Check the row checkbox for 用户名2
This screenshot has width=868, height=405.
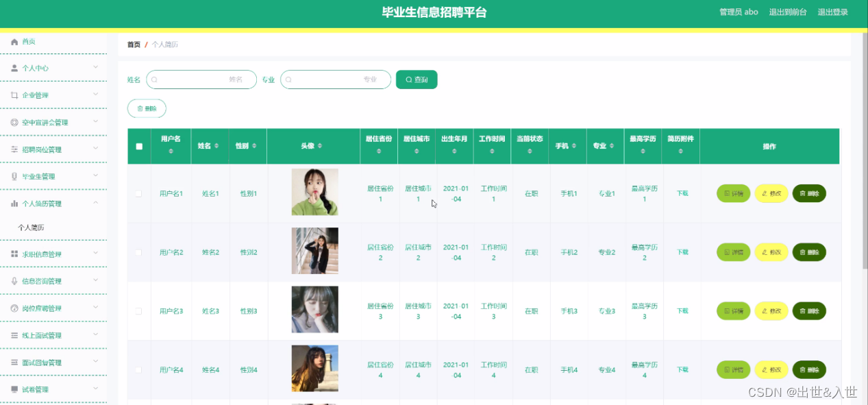(138, 252)
